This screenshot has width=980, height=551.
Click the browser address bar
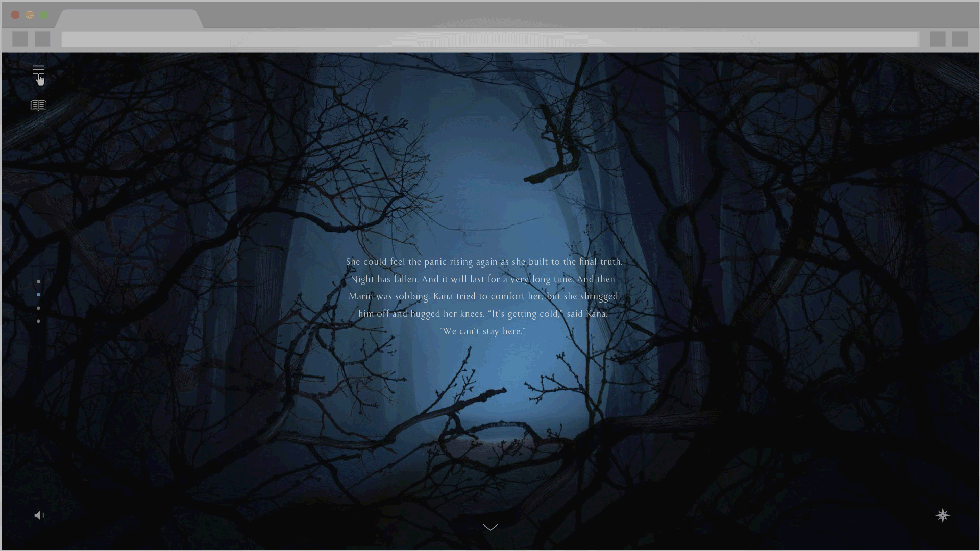click(x=490, y=39)
